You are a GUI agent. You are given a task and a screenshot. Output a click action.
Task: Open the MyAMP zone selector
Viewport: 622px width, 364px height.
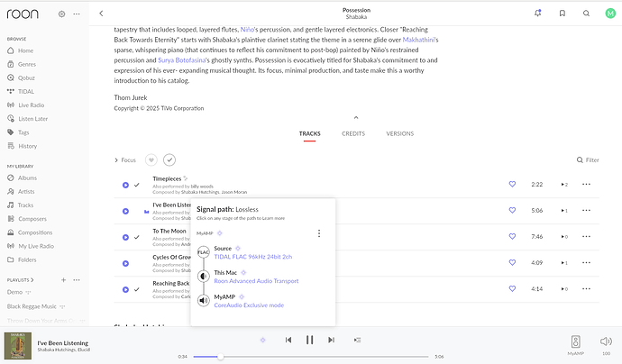pyautogui.click(x=576, y=344)
